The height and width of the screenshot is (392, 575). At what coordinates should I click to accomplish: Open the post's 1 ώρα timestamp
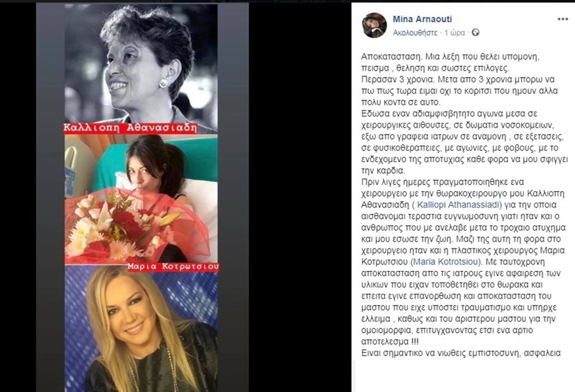454,33
